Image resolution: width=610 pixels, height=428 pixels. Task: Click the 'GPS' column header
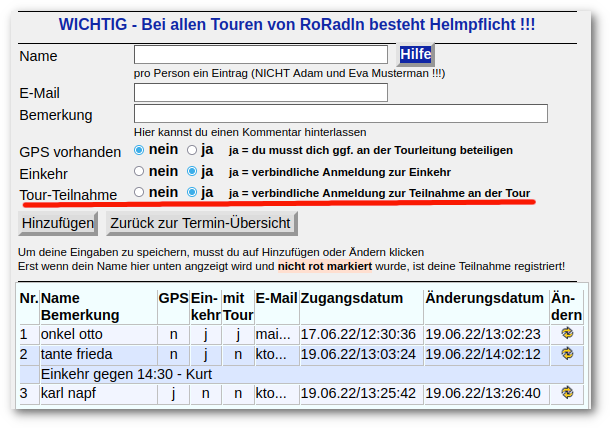point(174,298)
